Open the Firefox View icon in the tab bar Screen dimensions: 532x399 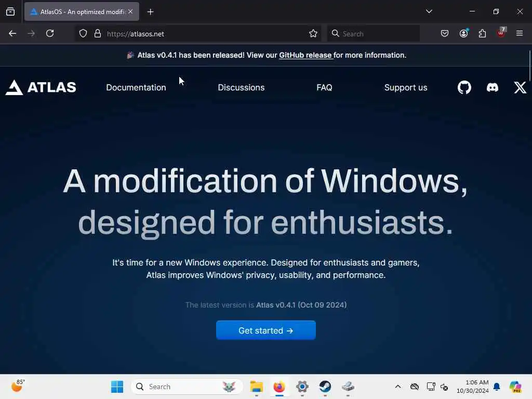(x=10, y=12)
